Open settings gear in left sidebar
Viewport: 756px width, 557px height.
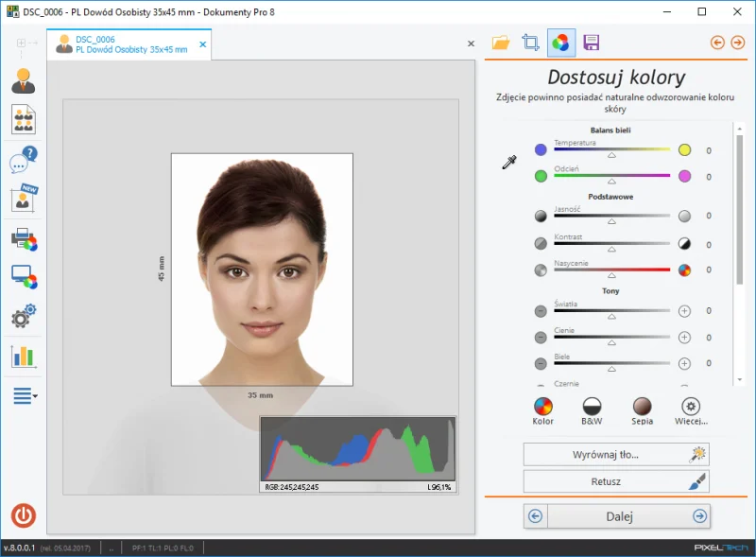(24, 316)
